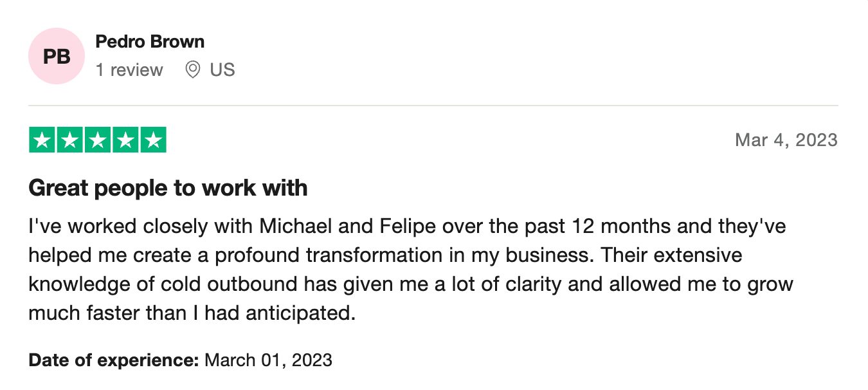Open the "Great people to work with" title
Viewport: 868px width, 390px height.
(x=168, y=188)
